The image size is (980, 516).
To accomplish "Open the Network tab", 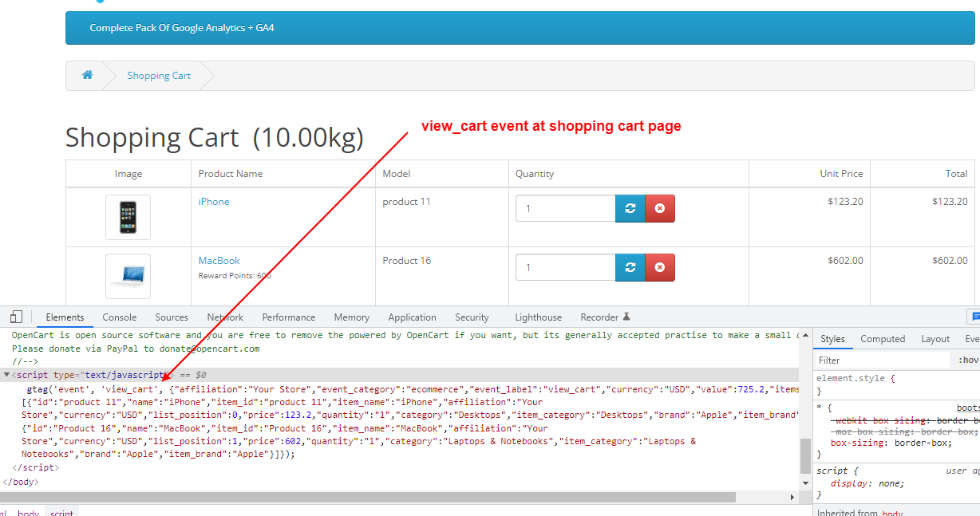I will [x=225, y=317].
